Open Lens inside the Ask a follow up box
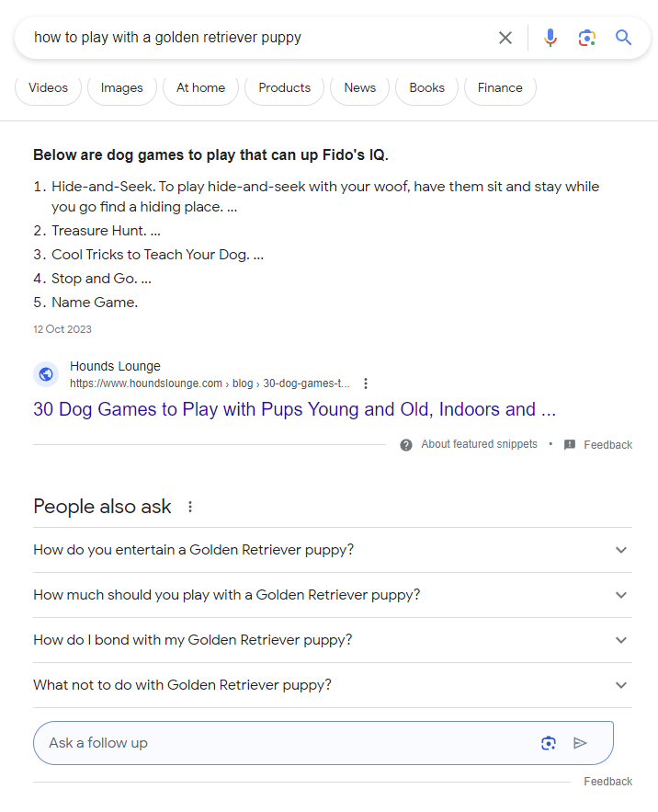The image size is (658, 812). (549, 742)
